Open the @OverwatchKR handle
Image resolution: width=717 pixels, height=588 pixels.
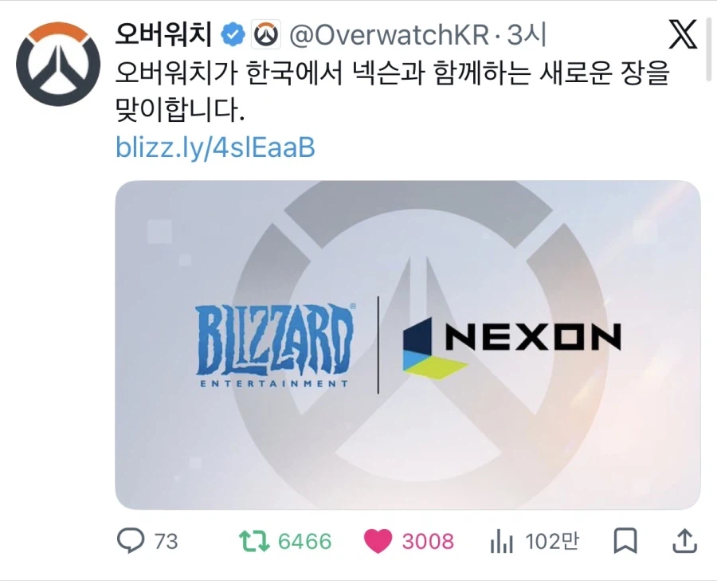point(389,35)
